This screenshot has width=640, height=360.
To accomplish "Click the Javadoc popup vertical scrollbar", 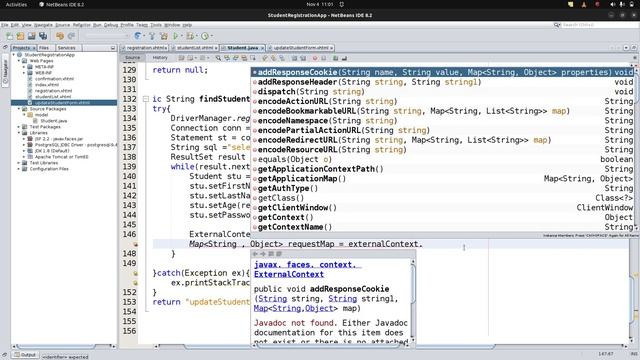I will click(x=413, y=301).
